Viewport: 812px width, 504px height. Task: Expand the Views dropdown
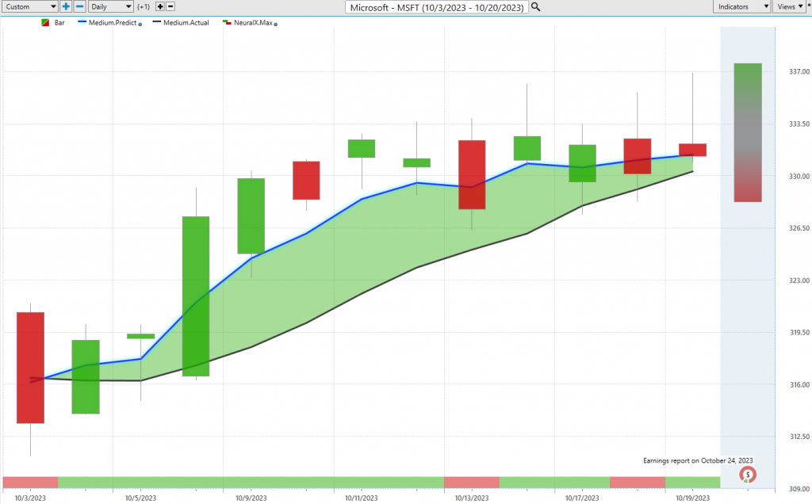790,6
